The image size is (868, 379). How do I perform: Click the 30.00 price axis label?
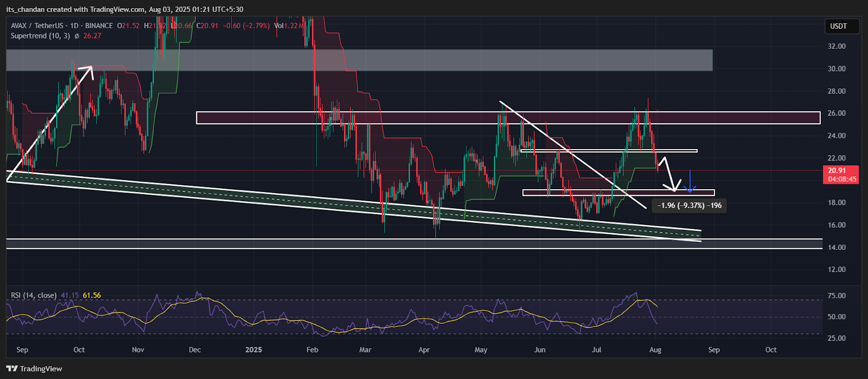[837, 69]
